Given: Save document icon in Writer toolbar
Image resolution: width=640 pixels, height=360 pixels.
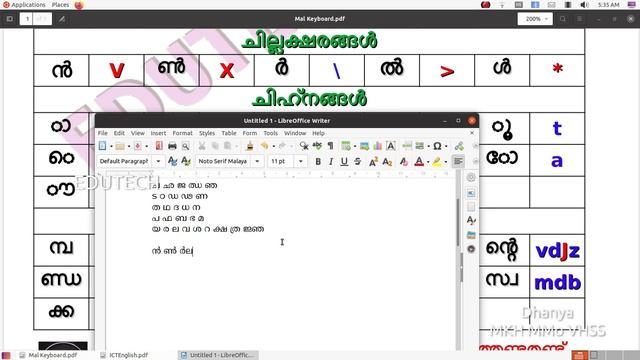Looking at the screenshot, I should pyautogui.click(x=138, y=146).
